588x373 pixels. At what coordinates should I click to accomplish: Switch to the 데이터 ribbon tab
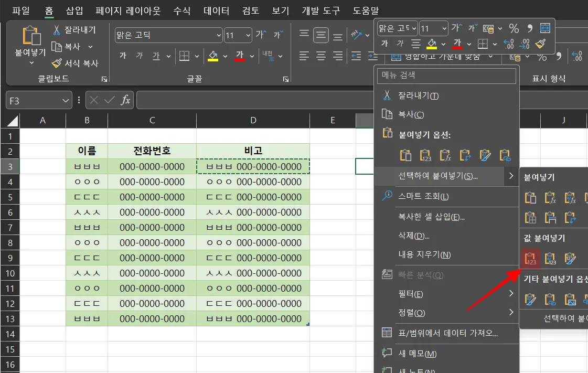[x=216, y=10]
